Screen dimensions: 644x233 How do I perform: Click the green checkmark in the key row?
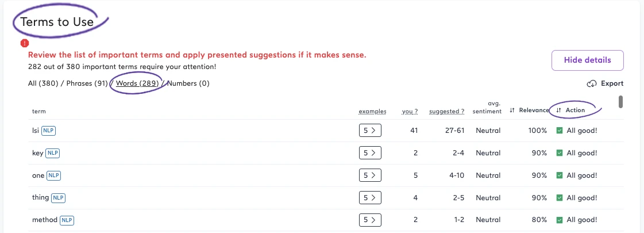click(x=560, y=153)
